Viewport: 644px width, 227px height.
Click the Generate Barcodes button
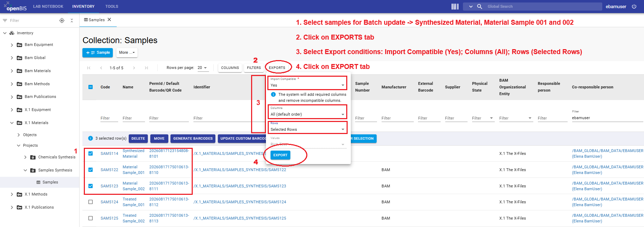pos(193,139)
